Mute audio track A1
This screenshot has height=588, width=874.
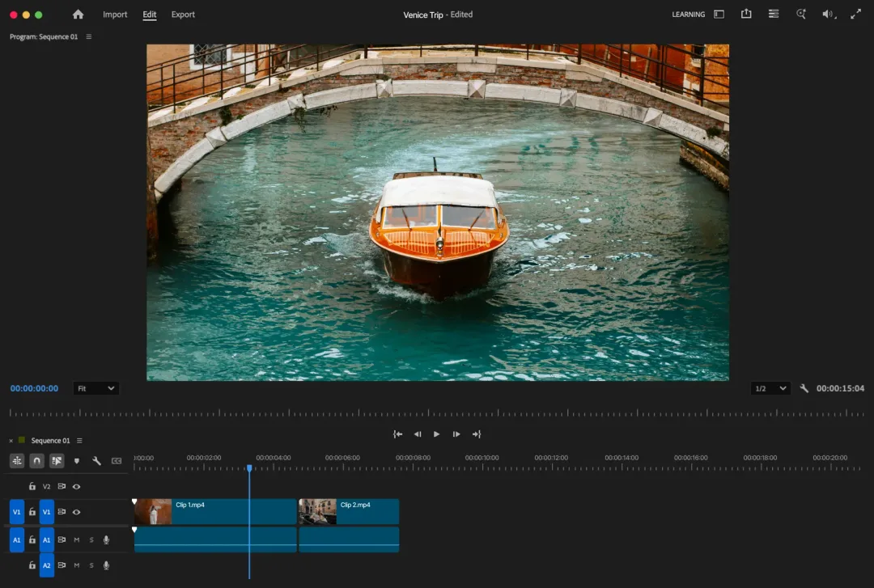(76, 540)
